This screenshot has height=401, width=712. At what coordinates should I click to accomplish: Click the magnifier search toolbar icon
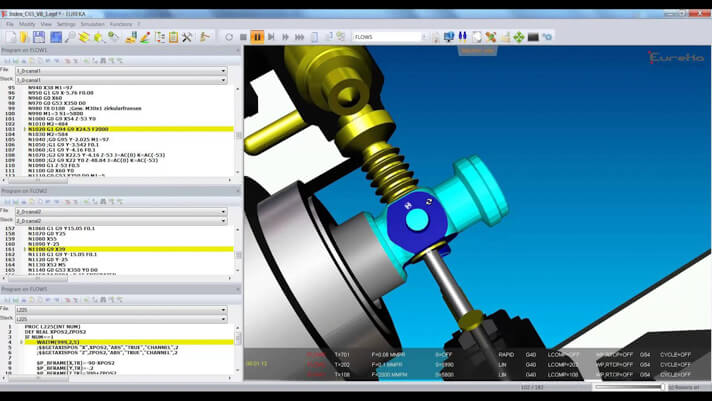70,37
